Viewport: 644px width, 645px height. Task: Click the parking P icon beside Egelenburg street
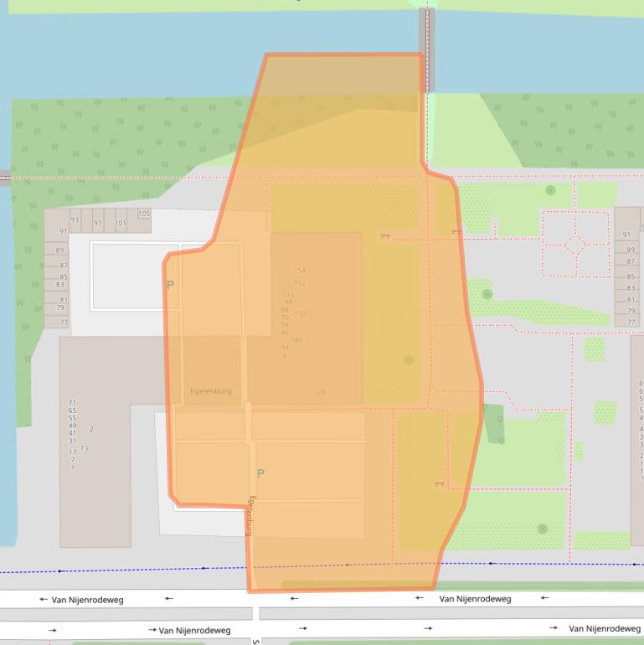point(260,473)
